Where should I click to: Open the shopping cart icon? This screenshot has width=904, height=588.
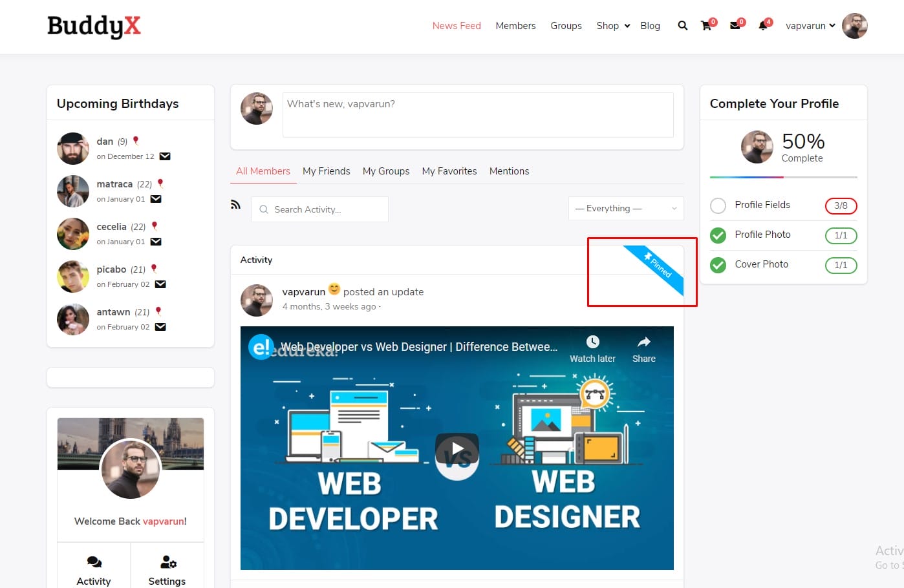tap(706, 26)
